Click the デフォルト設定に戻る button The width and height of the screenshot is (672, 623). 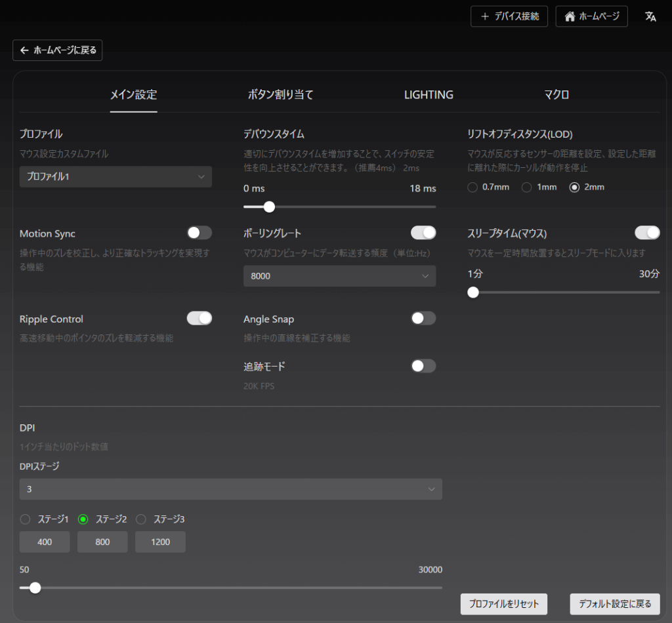(615, 604)
